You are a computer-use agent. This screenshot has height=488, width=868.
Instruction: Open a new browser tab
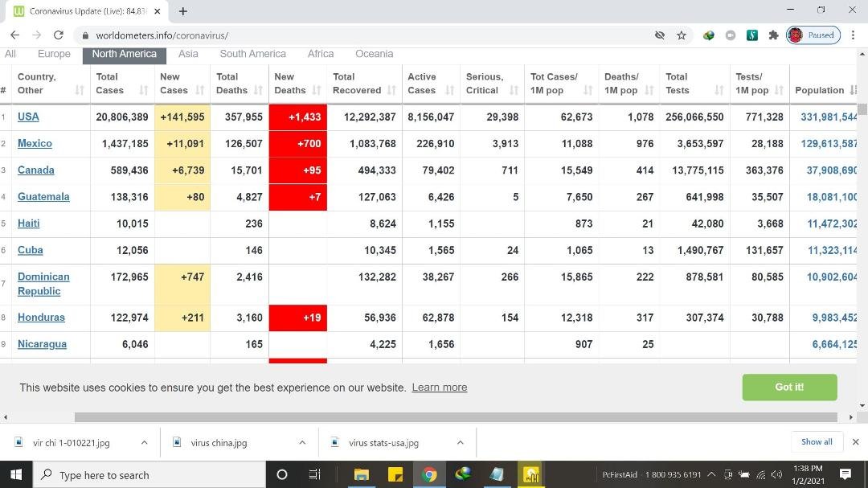182,11
